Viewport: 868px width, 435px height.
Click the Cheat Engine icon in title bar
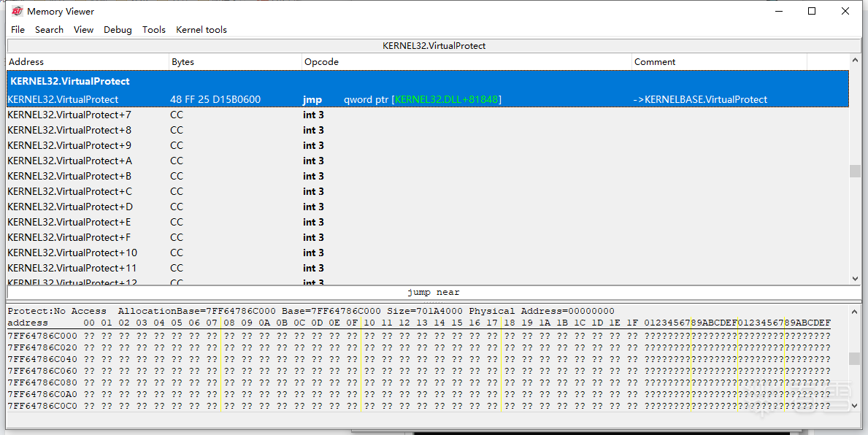[x=18, y=11]
